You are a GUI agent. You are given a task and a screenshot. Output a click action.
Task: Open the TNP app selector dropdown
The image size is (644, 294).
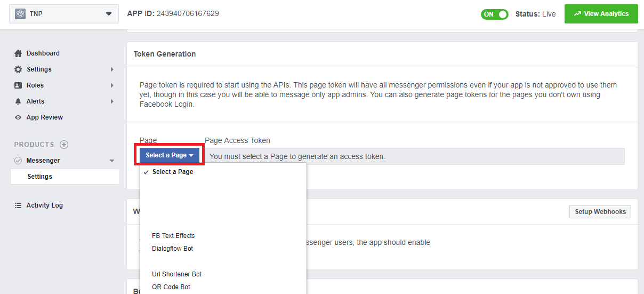pos(64,14)
